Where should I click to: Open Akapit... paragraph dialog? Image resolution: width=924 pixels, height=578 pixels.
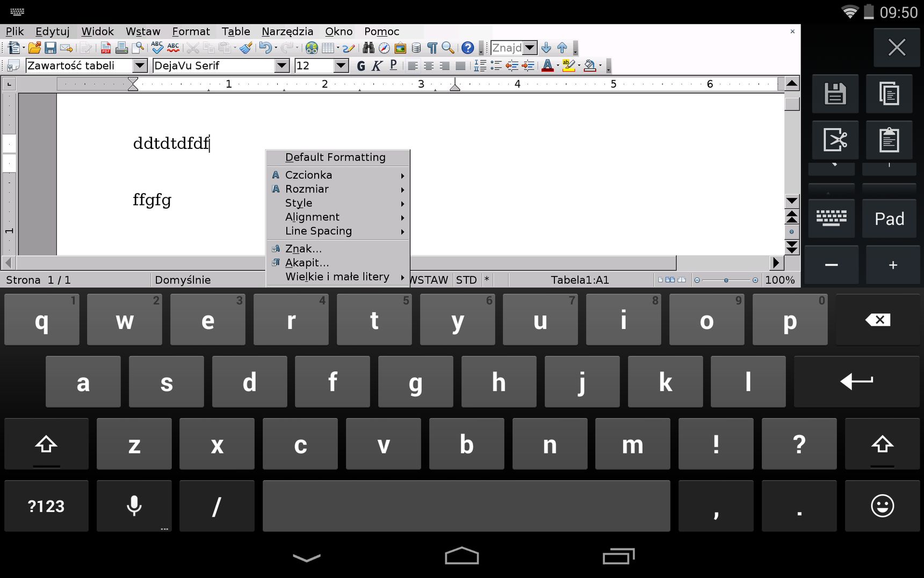coord(338,262)
